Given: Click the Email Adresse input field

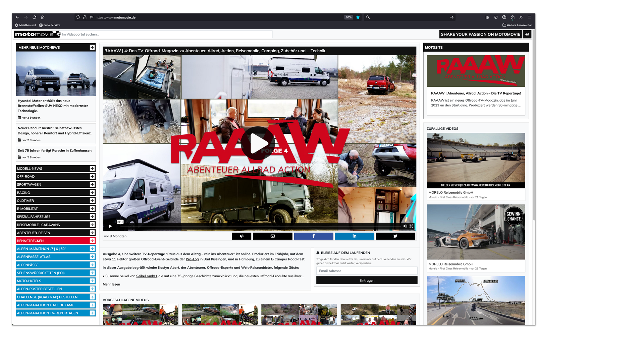Looking at the screenshot, I should pyautogui.click(x=367, y=271).
